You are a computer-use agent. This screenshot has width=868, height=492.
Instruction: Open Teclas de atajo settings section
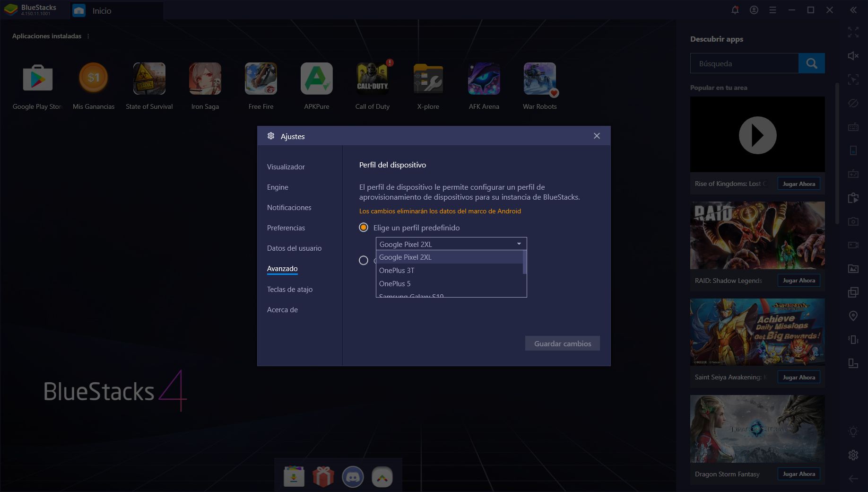click(290, 290)
